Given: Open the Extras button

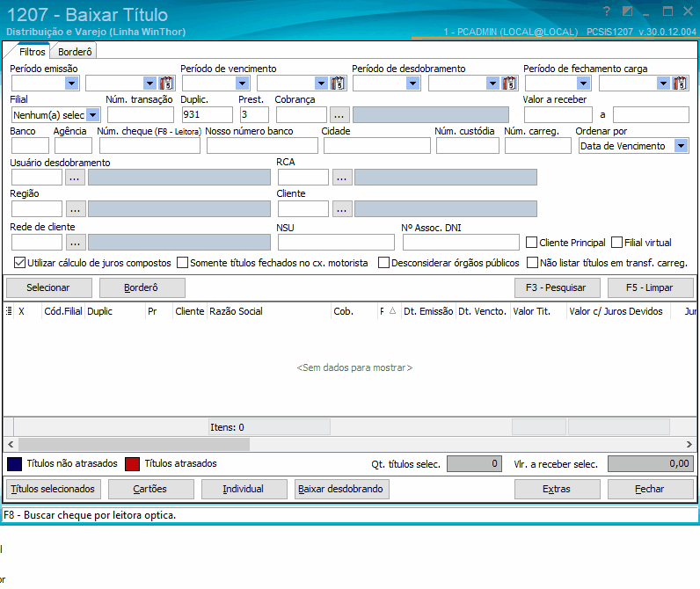Looking at the screenshot, I should click(x=557, y=489).
